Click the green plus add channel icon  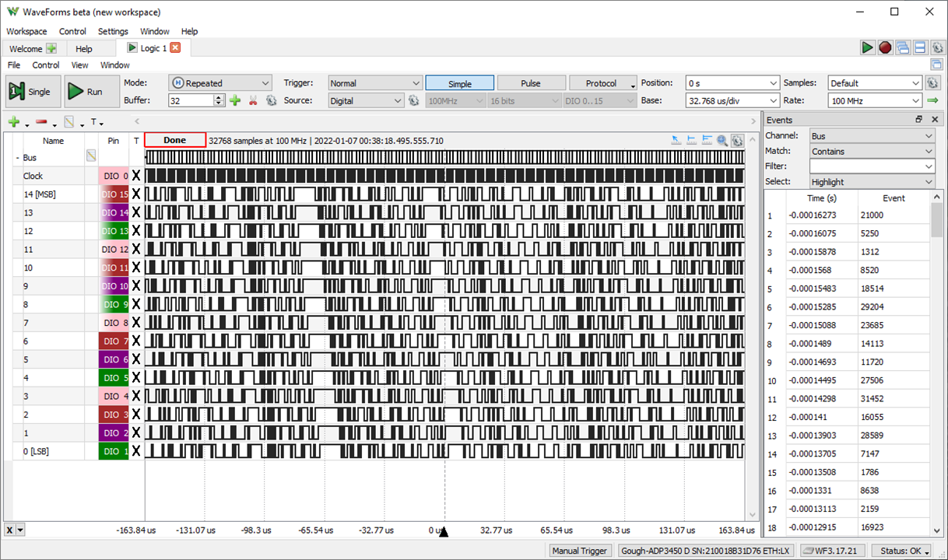(13, 122)
